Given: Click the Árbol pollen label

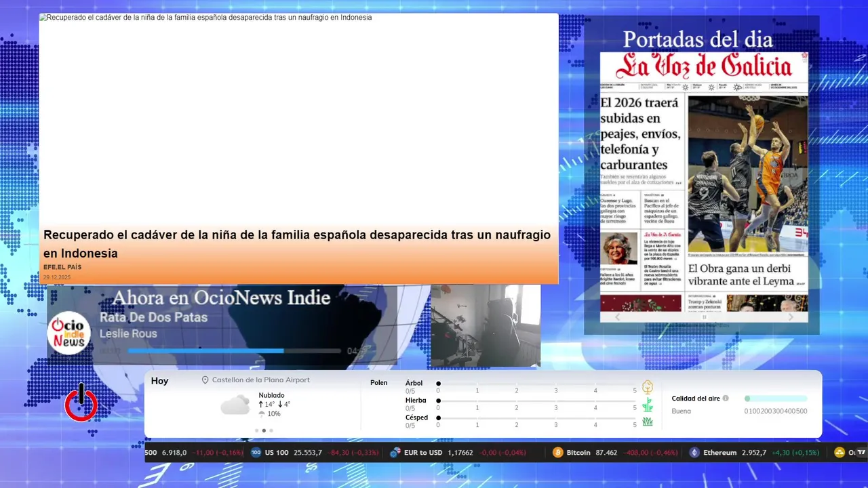Looking at the screenshot, I should click(414, 383).
